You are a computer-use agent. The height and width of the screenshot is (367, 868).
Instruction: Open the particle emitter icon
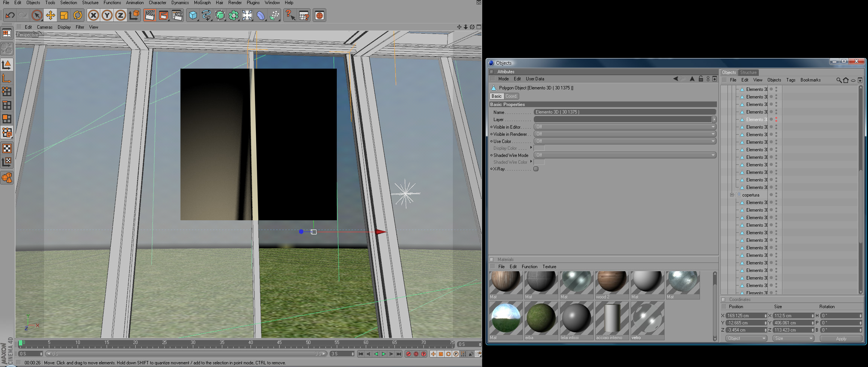[x=274, y=15]
